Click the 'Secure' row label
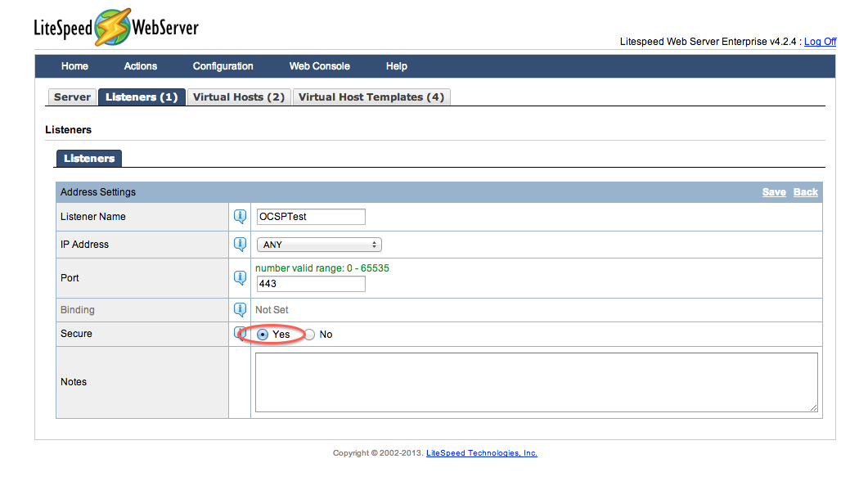 pos(76,334)
